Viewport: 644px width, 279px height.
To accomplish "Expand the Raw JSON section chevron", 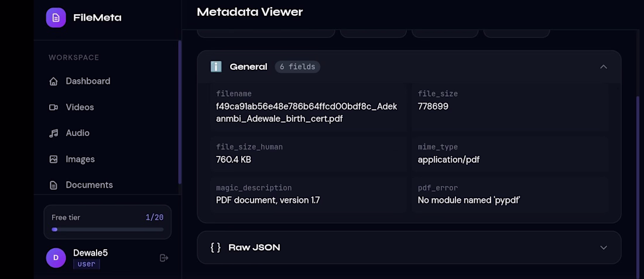I will click(604, 247).
